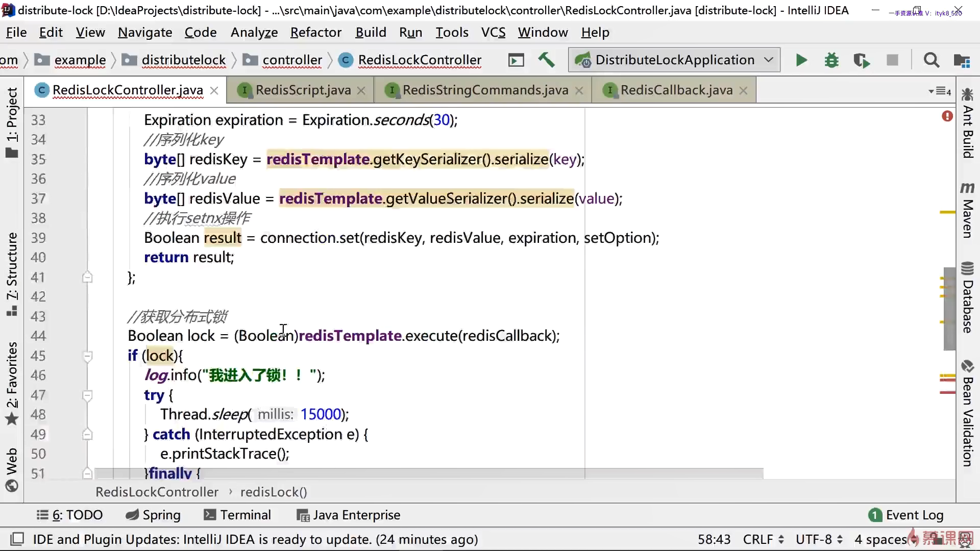Switch to the RedisCallback.java tab
This screenshot has width=980, height=551.
pyautogui.click(x=676, y=90)
